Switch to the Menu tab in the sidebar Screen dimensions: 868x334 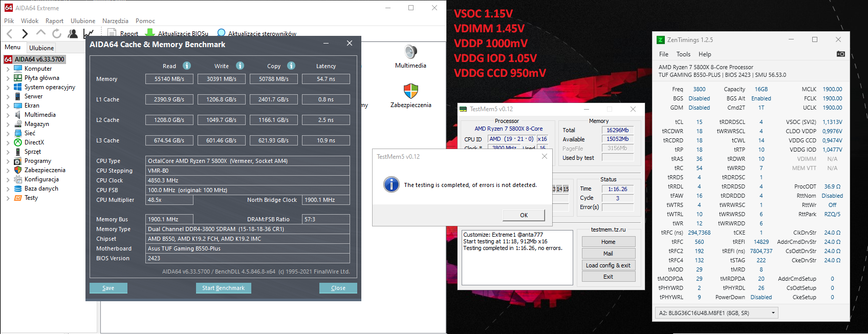(13, 47)
